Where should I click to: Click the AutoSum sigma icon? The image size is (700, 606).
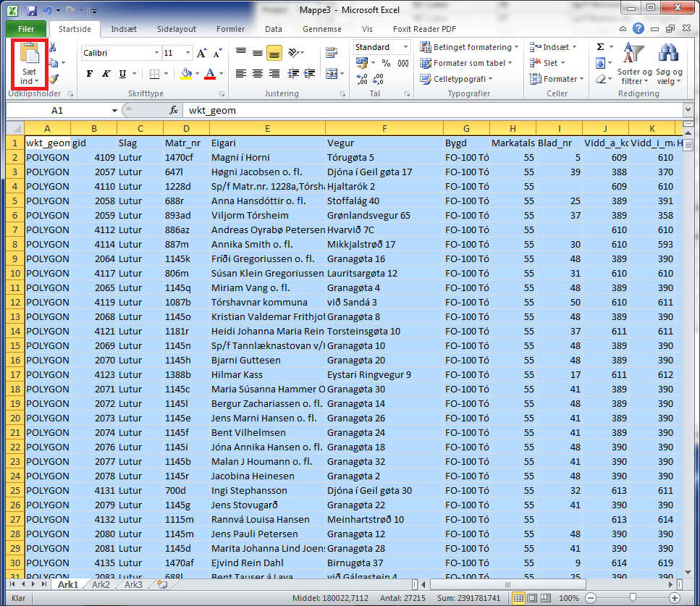click(x=601, y=47)
